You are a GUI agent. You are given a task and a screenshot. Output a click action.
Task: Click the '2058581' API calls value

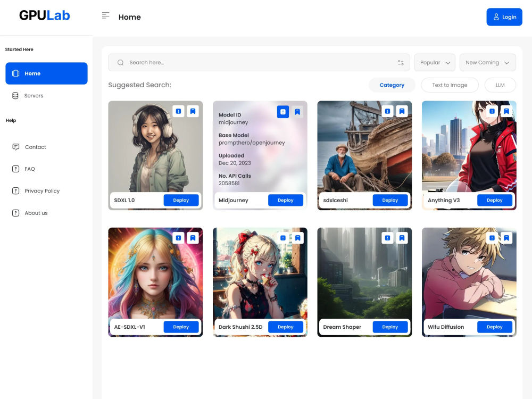coord(229,184)
